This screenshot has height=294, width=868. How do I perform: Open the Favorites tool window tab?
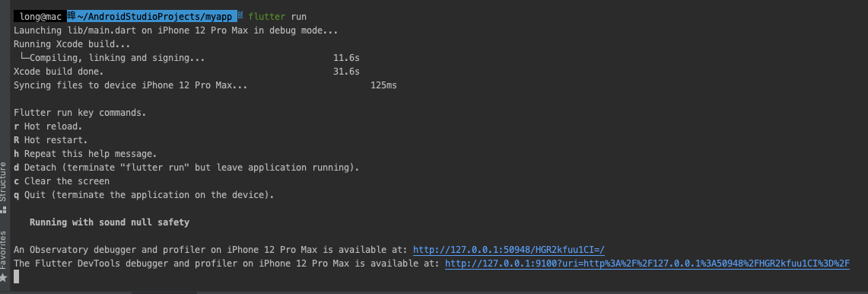click(3, 250)
